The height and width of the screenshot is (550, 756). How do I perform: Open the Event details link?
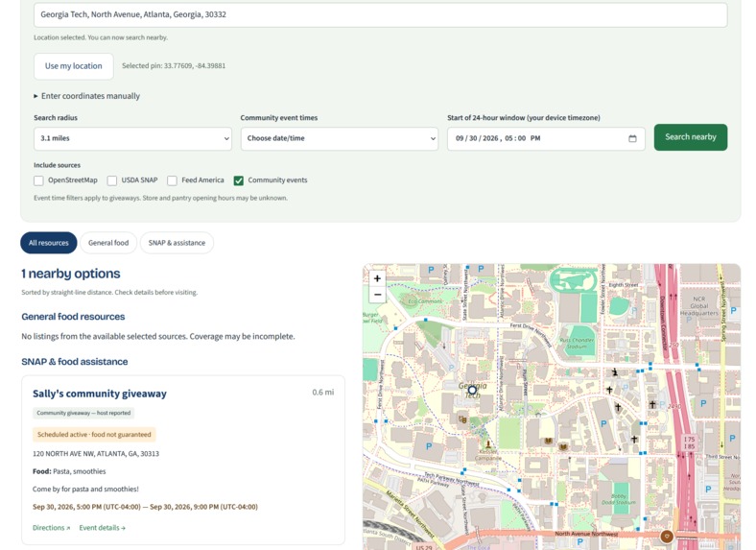coord(103,528)
